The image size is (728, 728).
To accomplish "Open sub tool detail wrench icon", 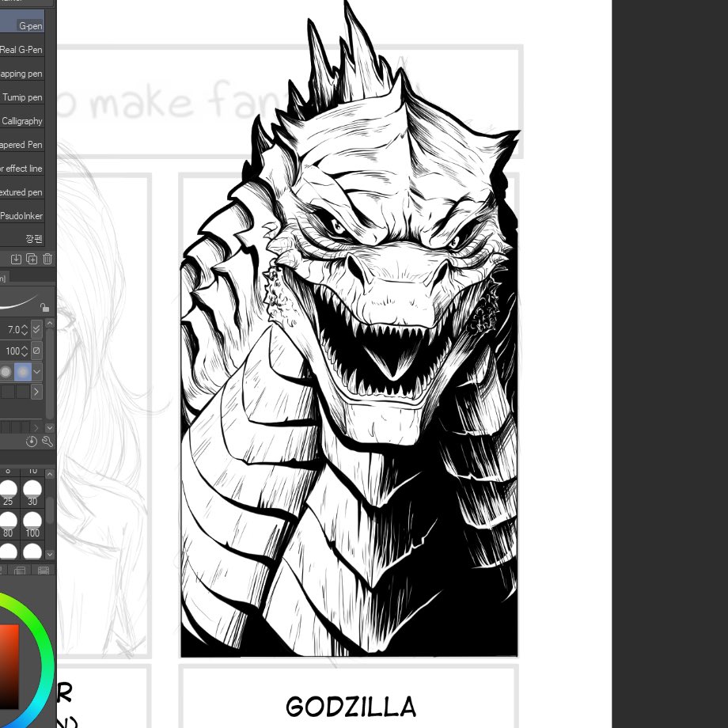I will [47, 442].
